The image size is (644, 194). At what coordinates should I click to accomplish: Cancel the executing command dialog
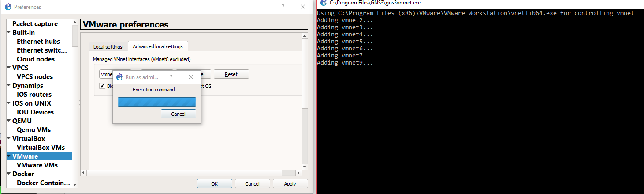tap(178, 114)
